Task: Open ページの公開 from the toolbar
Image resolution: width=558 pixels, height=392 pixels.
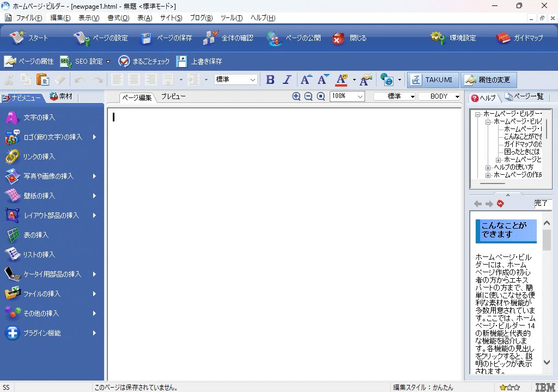Action: (x=294, y=38)
